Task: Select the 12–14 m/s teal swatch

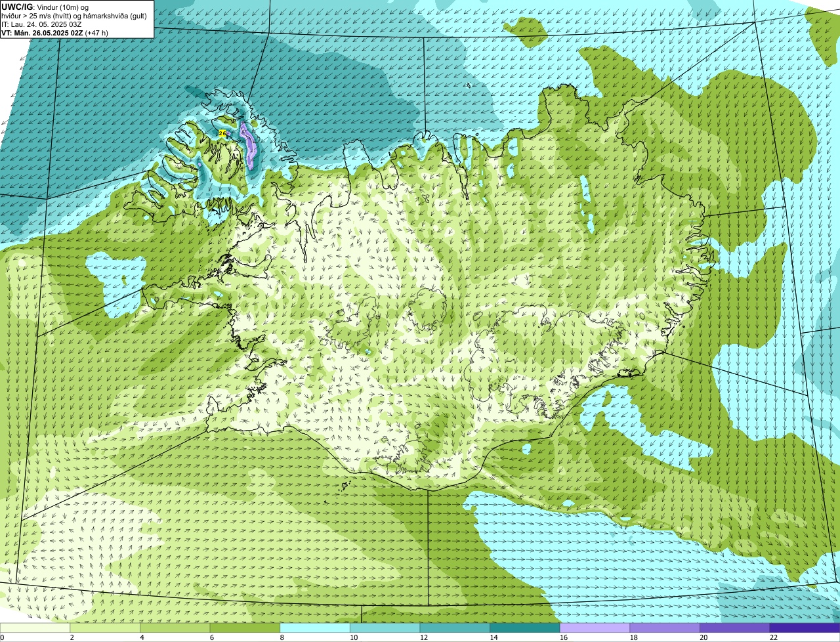Action: [455, 628]
